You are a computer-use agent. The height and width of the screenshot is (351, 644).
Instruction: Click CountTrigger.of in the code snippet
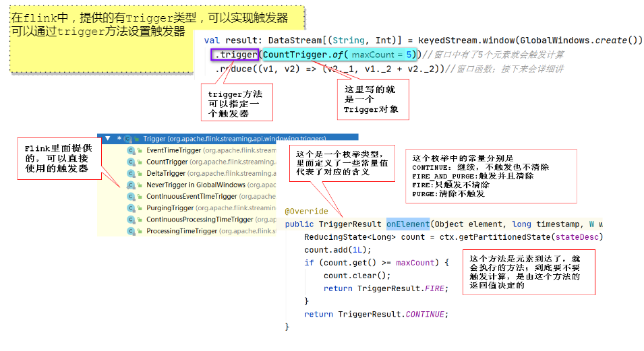(x=303, y=55)
